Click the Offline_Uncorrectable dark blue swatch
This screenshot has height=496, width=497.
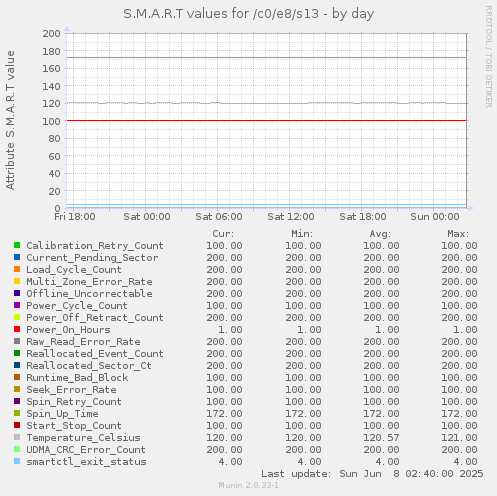17,293
